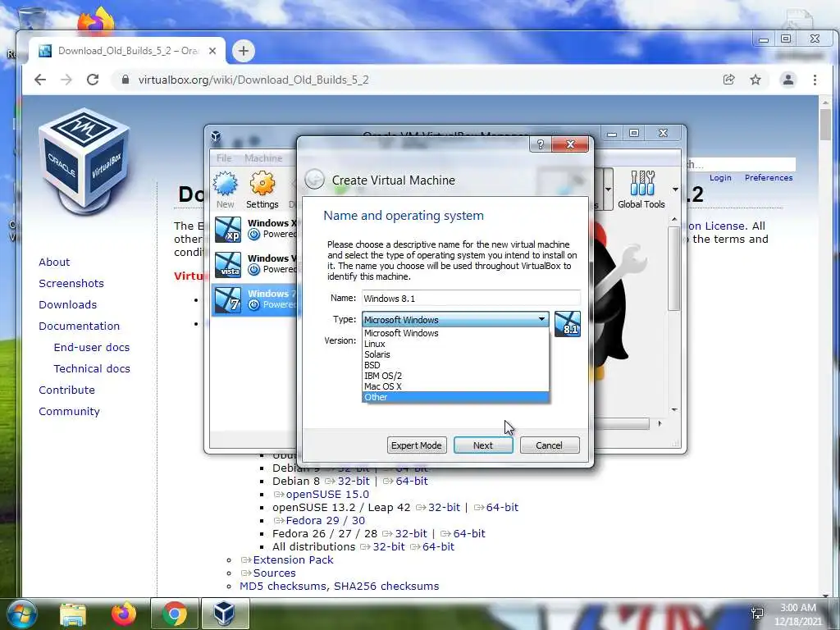Viewport: 840px width, 630px height.
Task: Open the Documentation link in sidebar
Action: (x=80, y=326)
